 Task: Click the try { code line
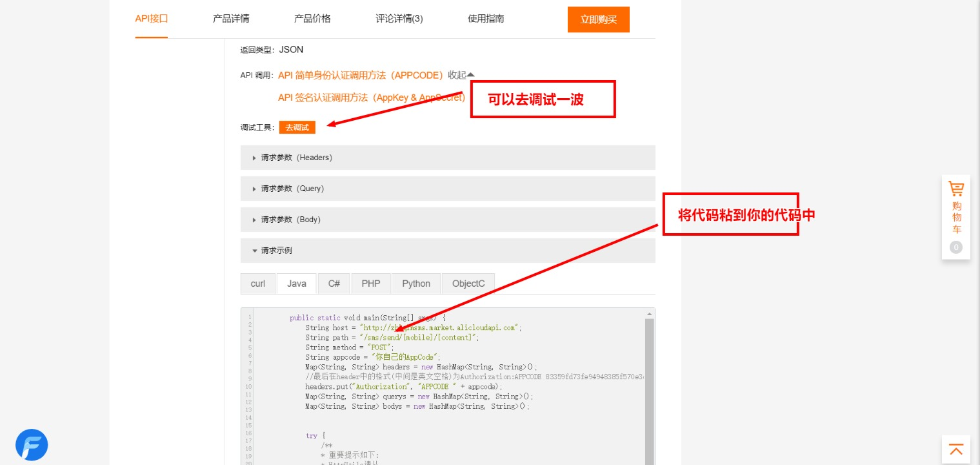pos(316,435)
